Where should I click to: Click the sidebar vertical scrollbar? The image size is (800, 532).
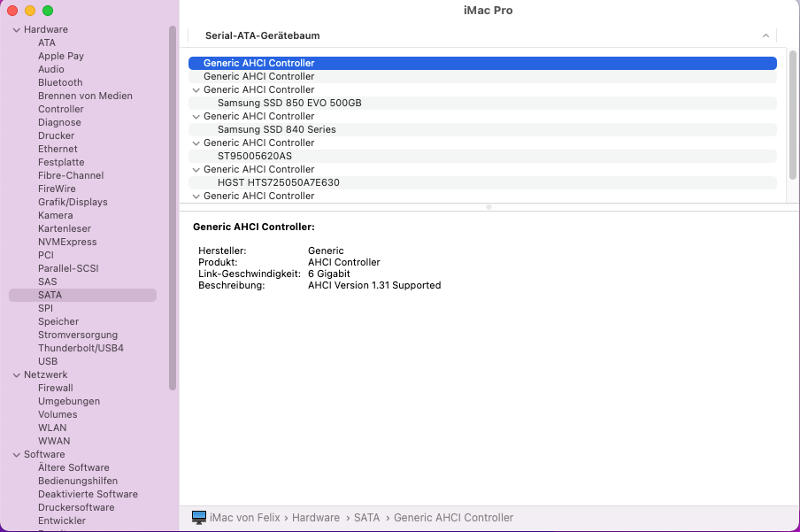tap(173, 208)
